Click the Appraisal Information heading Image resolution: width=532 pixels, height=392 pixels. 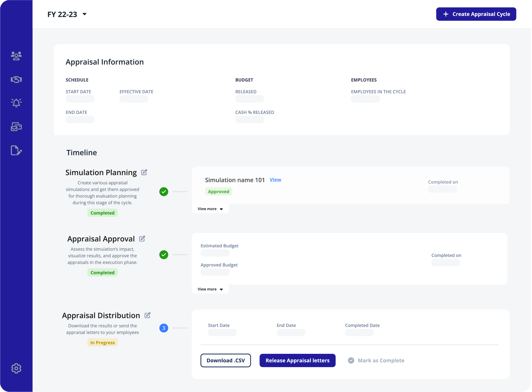coord(104,62)
